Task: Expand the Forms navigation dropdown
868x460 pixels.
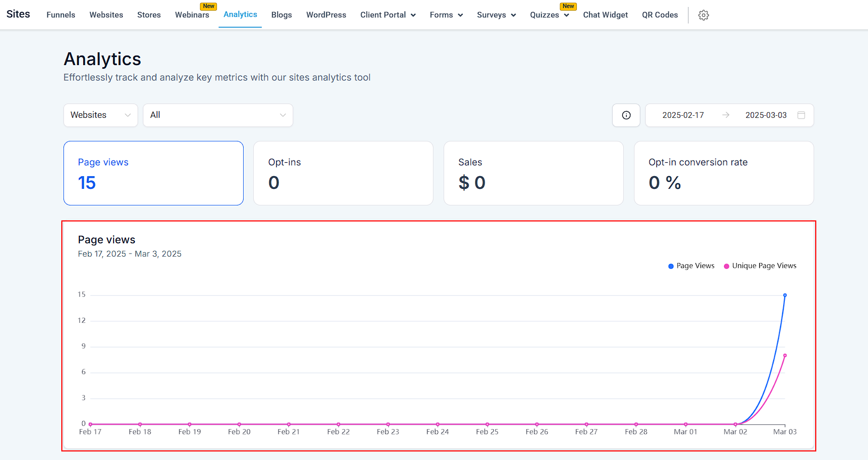Action: [446, 15]
